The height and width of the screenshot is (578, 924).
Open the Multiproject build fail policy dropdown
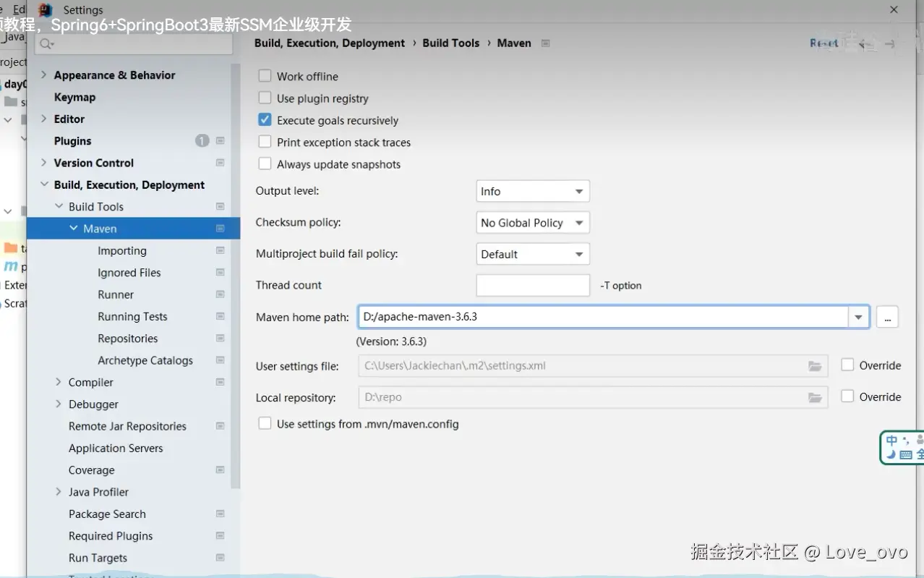(x=533, y=254)
